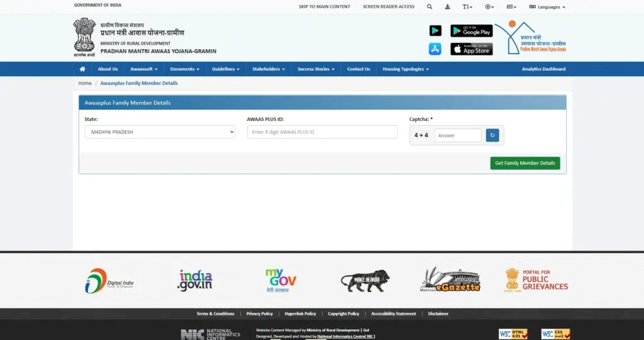The image size is (644, 340).
Task: Open Privacy Policy footer link
Action: coord(259,314)
